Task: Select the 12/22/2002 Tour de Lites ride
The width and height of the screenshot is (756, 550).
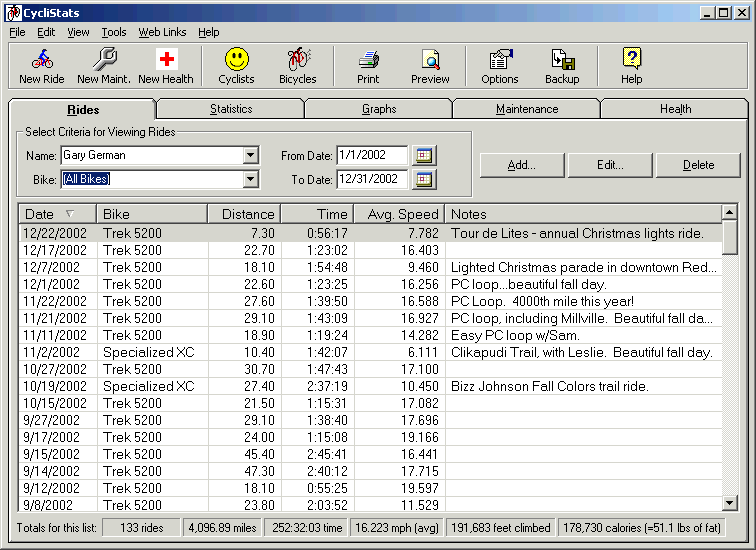Action: point(370,233)
